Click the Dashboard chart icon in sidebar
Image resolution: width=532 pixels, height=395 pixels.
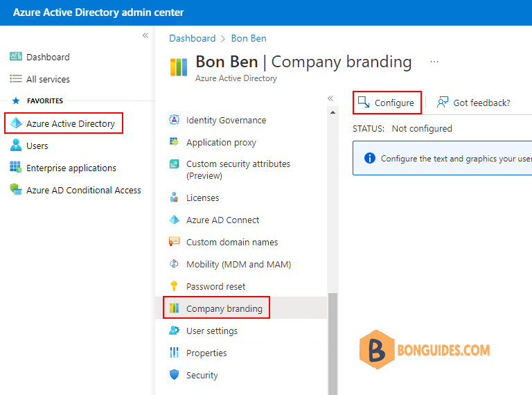click(16, 56)
